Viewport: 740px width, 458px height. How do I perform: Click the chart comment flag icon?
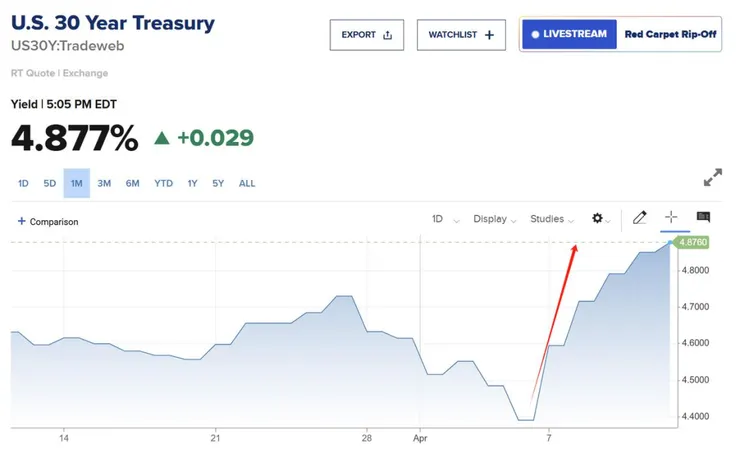click(704, 218)
